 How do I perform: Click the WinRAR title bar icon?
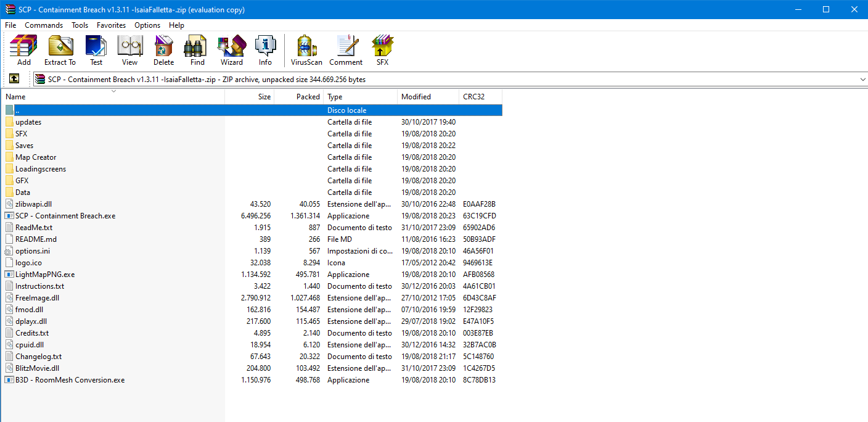click(x=10, y=9)
